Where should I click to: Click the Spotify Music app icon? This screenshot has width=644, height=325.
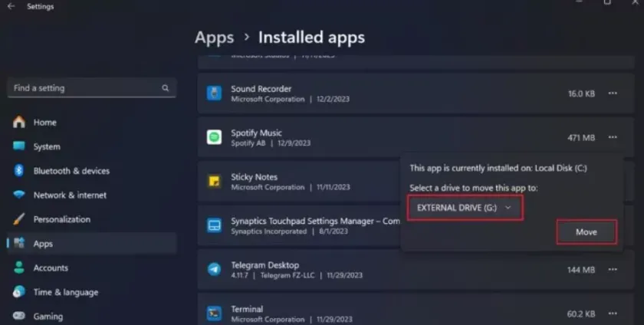(214, 137)
